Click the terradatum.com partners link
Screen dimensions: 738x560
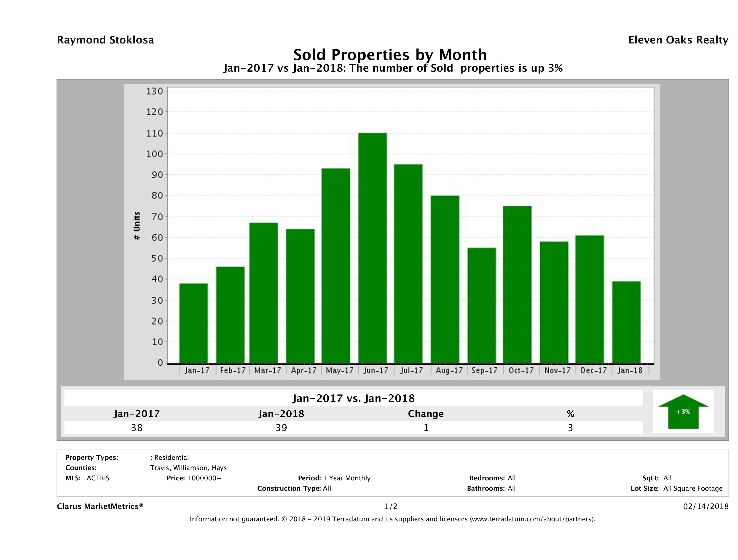(x=532, y=519)
